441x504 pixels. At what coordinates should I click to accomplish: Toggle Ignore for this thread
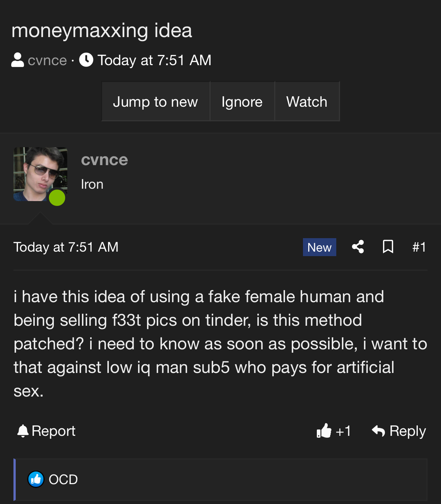(x=242, y=101)
